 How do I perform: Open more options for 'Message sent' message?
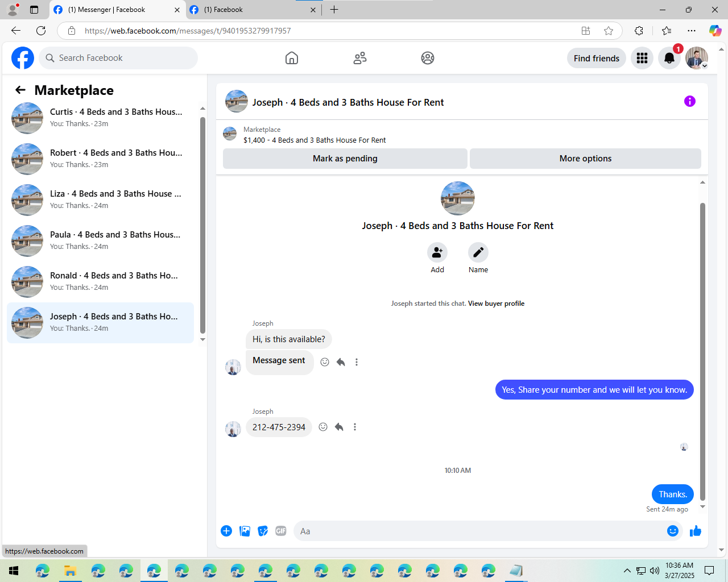(x=357, y=362)
